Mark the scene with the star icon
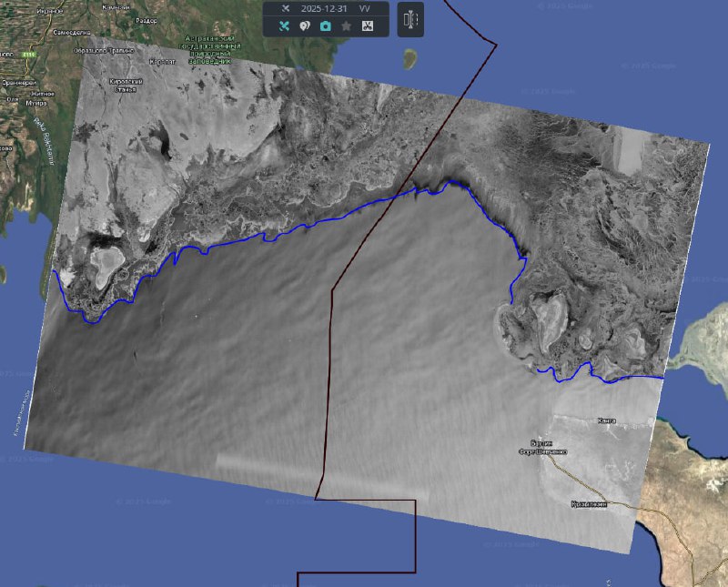The width and height of the screenshot is (728, 587). click(x=346, y=26)
